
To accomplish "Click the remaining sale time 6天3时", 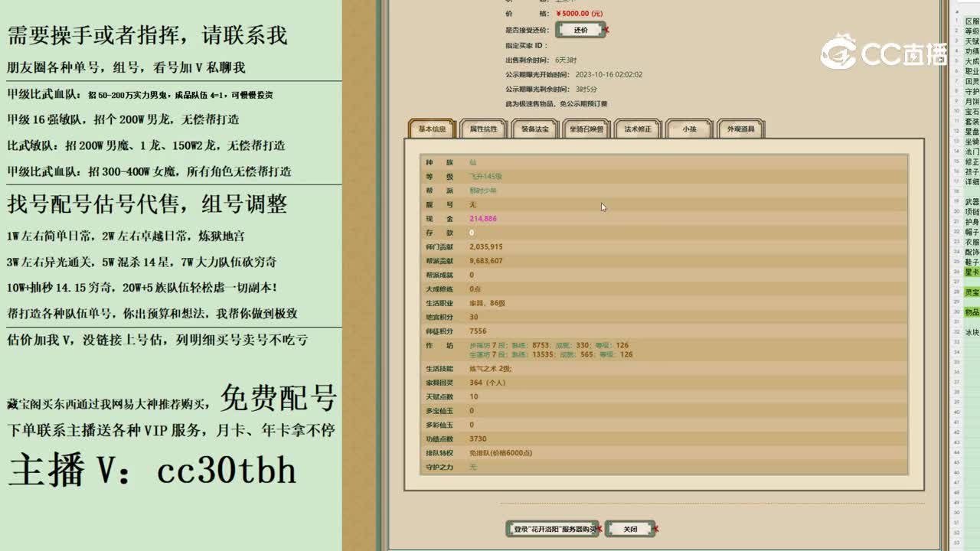I will point(566,60).
